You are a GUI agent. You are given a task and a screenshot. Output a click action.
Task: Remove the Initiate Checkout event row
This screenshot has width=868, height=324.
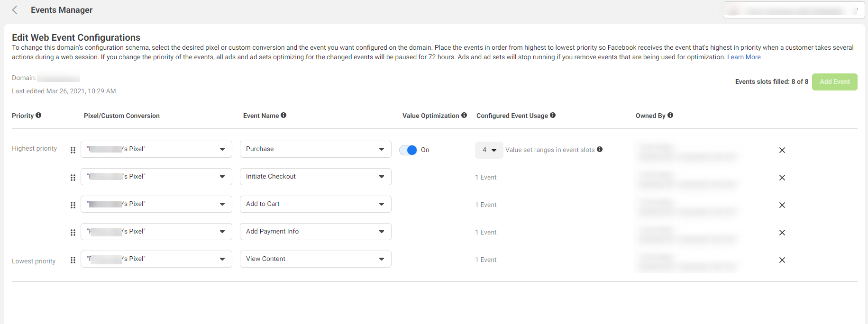(782, 178)
